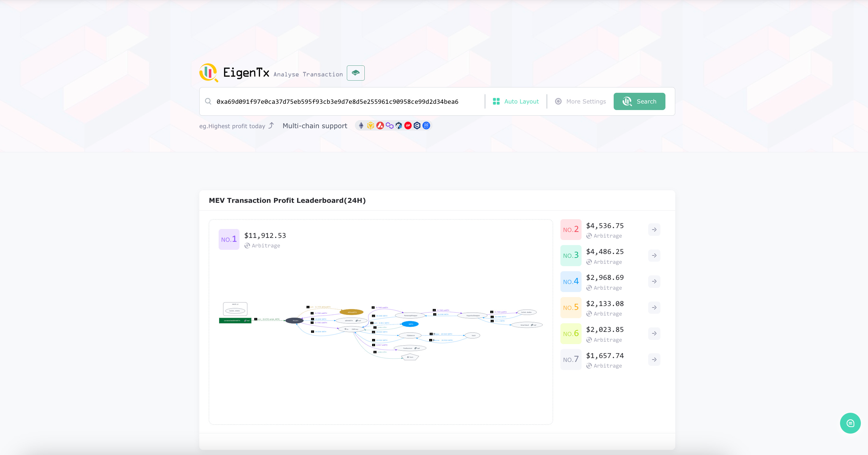Click the Polygon chain icon
Viewport: 868px width, 455px height.
tap(389, 125)
